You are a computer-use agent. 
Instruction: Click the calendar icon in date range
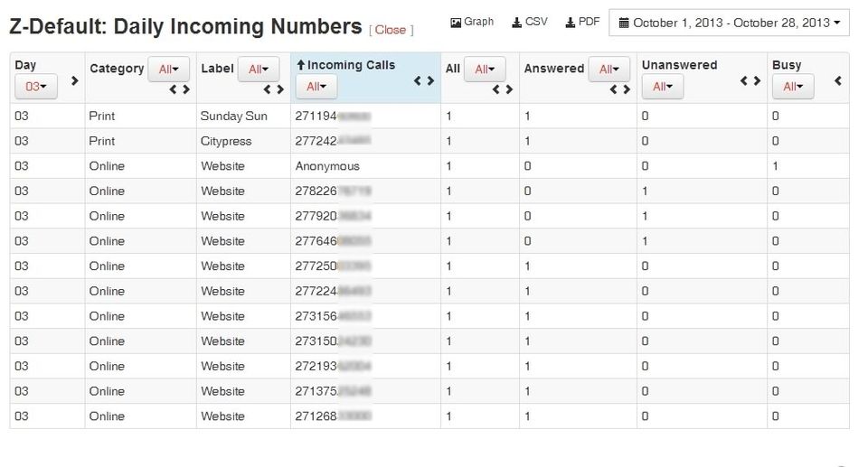pos(624,23)
